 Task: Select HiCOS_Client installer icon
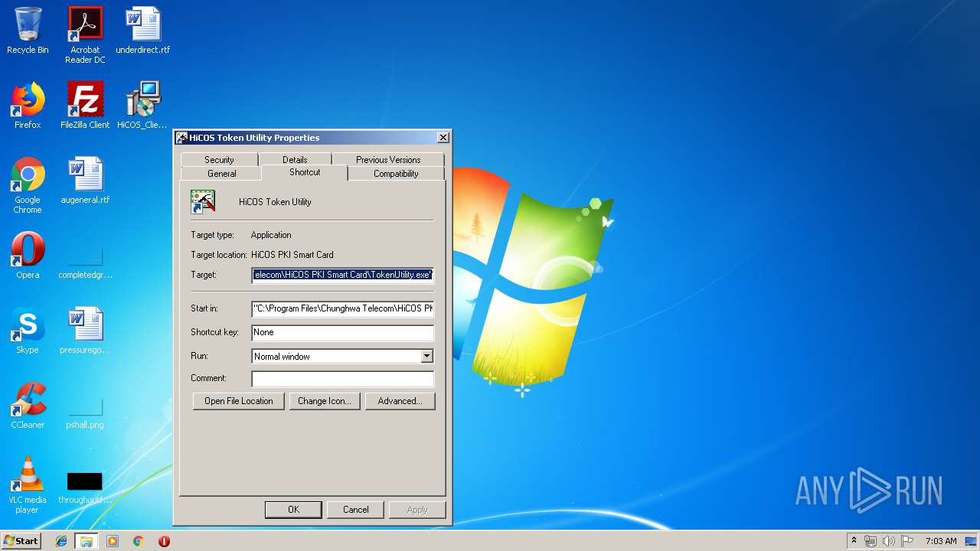[x=142, y=106]
